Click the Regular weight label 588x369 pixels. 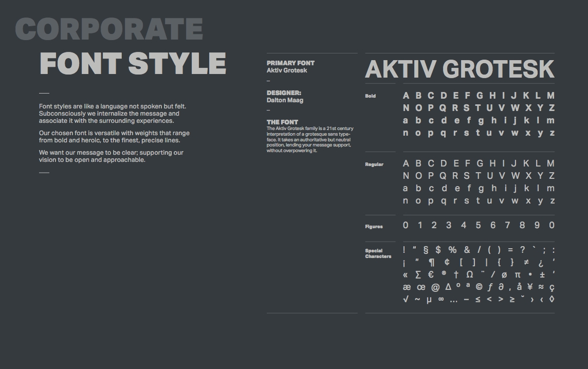click(374, 164)
